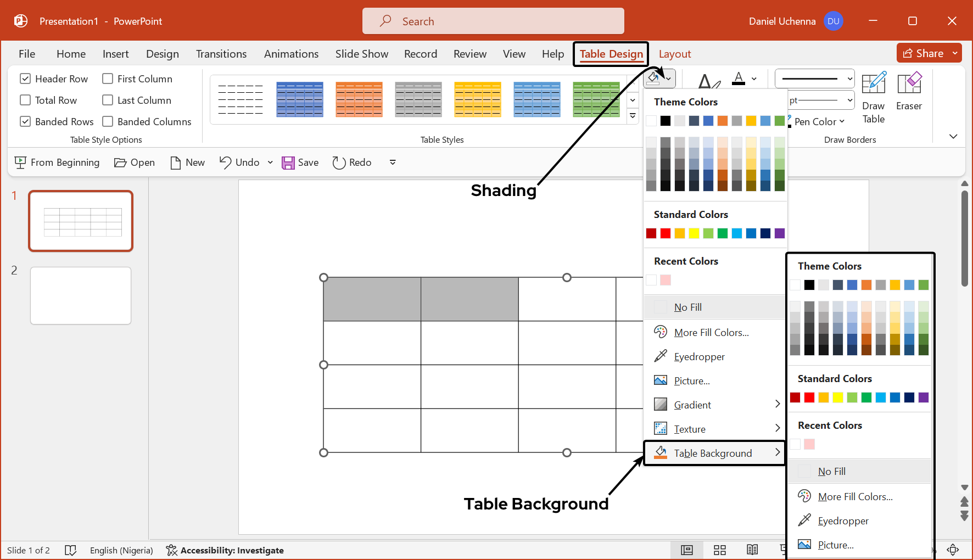Expand the Table Styles gallery
This screenshot has height=560, width=973.
(633, 116)
